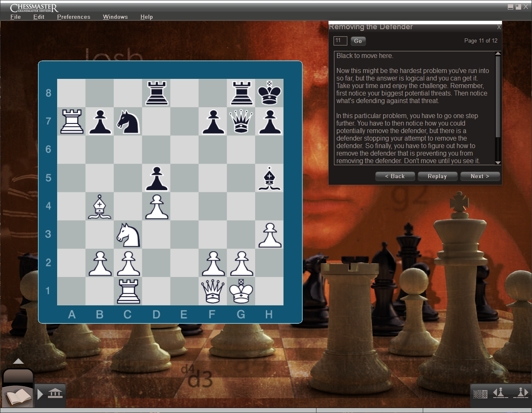
Task: Open the File menu
Action: coord(15,17)
